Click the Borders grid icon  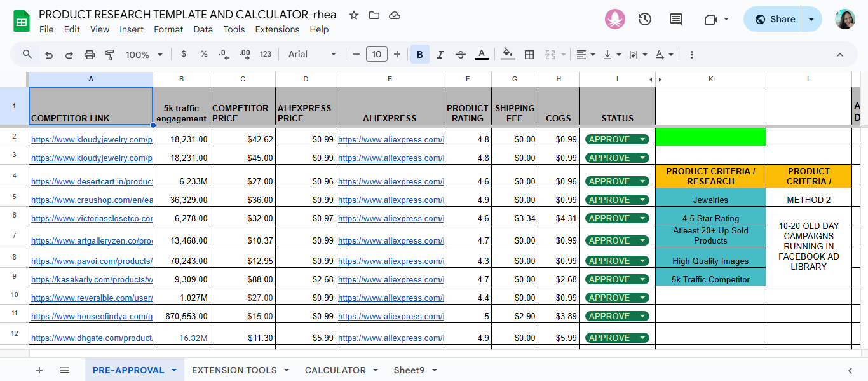529,55
